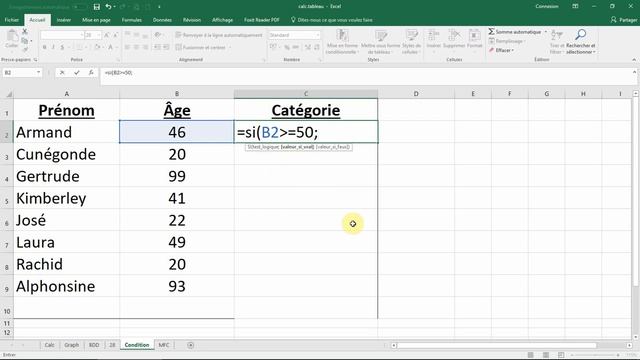The height and width of the screenshot is (360, 640).
Task: Save the workbook from the quick access toolbar
Action: (97, 7)
